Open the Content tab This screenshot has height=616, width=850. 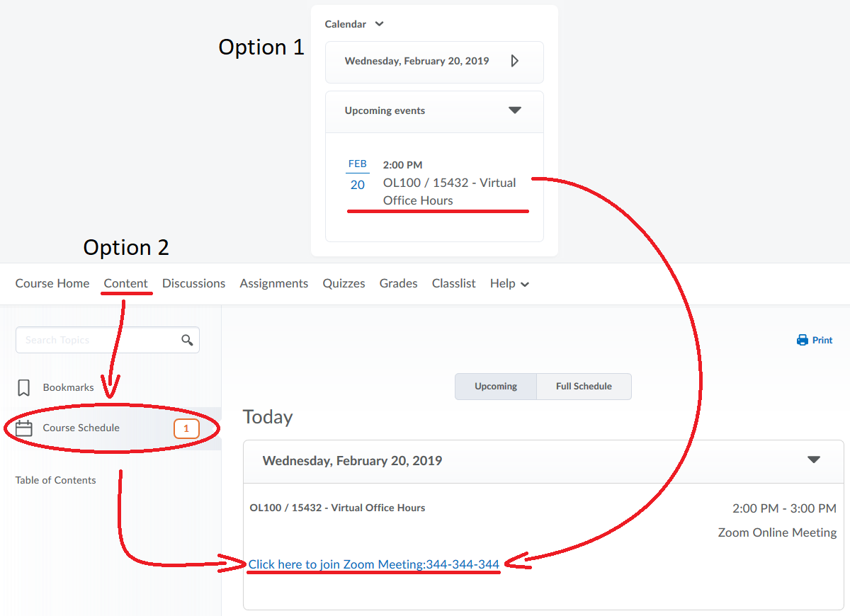[x=126, y=284]
